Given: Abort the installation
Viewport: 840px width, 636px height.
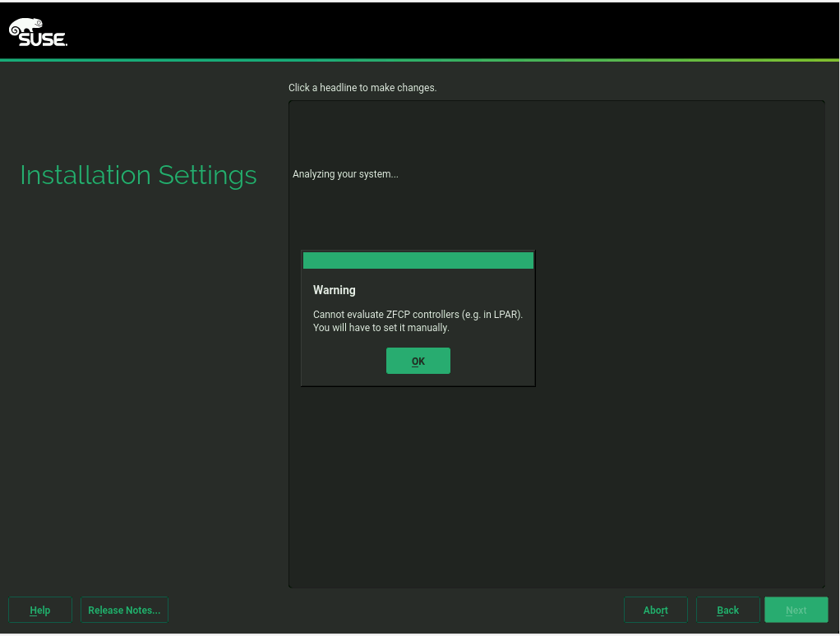Looking at the screenshot, I should pos(655,610).
